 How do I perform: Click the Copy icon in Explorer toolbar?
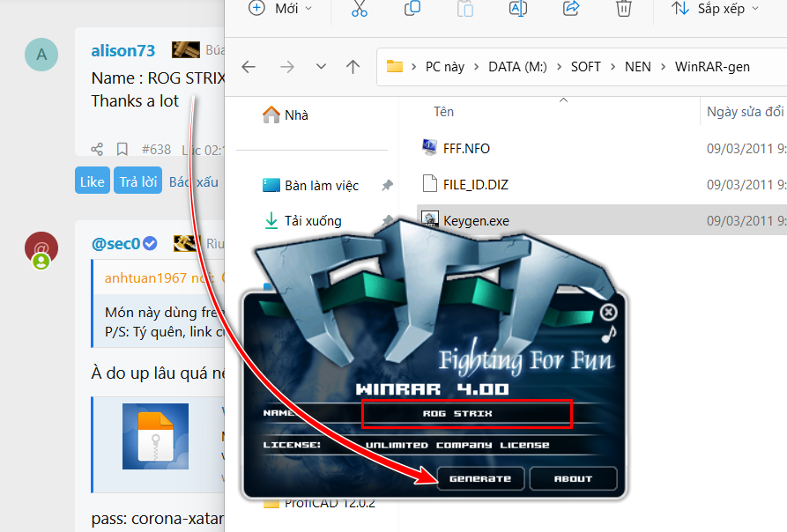(x=412, y=9)
